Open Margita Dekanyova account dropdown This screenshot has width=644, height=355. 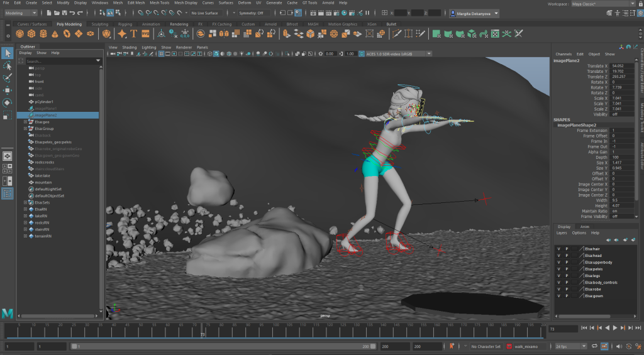[474, 14]
